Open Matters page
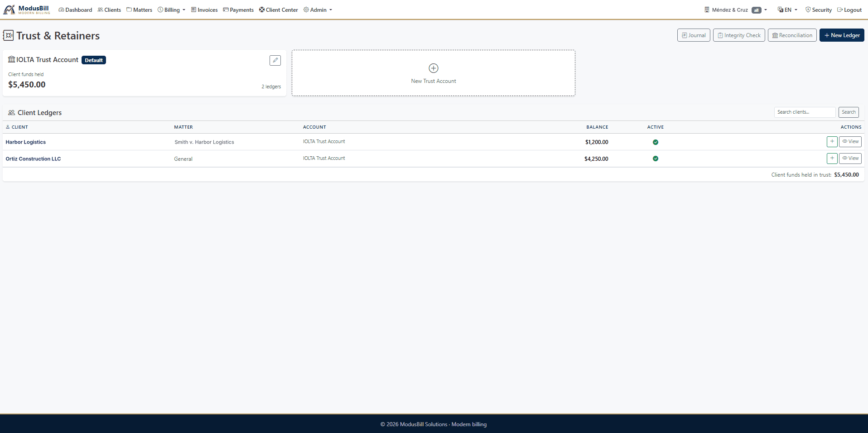 pos(139,10)
